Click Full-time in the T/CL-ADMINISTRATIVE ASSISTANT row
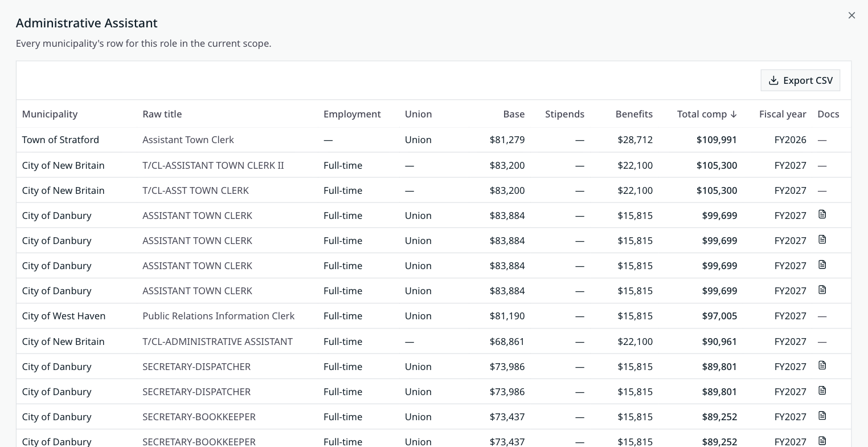Viewport: 868px width, 447px height. coord(343,342)
